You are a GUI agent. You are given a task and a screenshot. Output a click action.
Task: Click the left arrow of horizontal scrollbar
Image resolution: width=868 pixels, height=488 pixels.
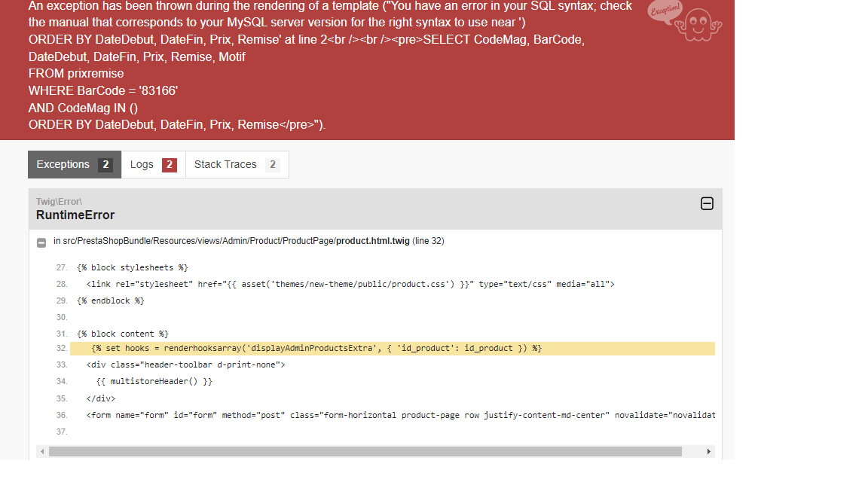click(42, 452)
